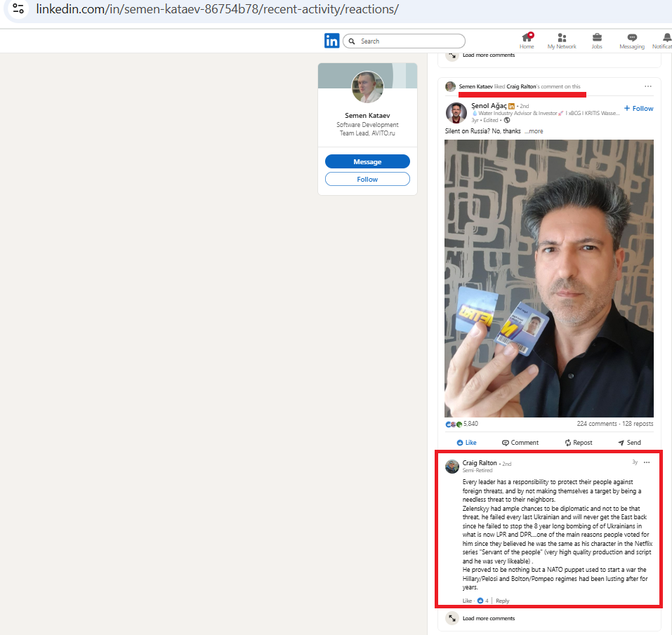
Task: Click the Comment button under the post
Action: click(520, 442)
